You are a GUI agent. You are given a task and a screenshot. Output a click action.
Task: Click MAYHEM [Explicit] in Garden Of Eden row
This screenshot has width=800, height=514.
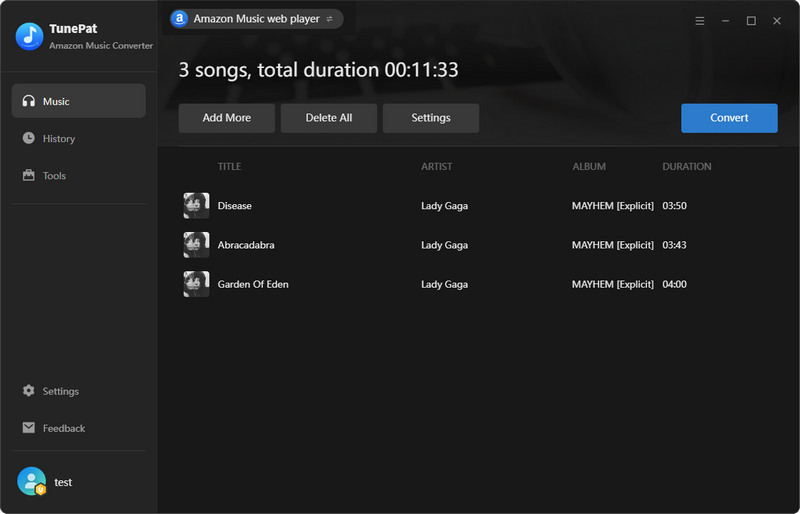click(613, 284)
